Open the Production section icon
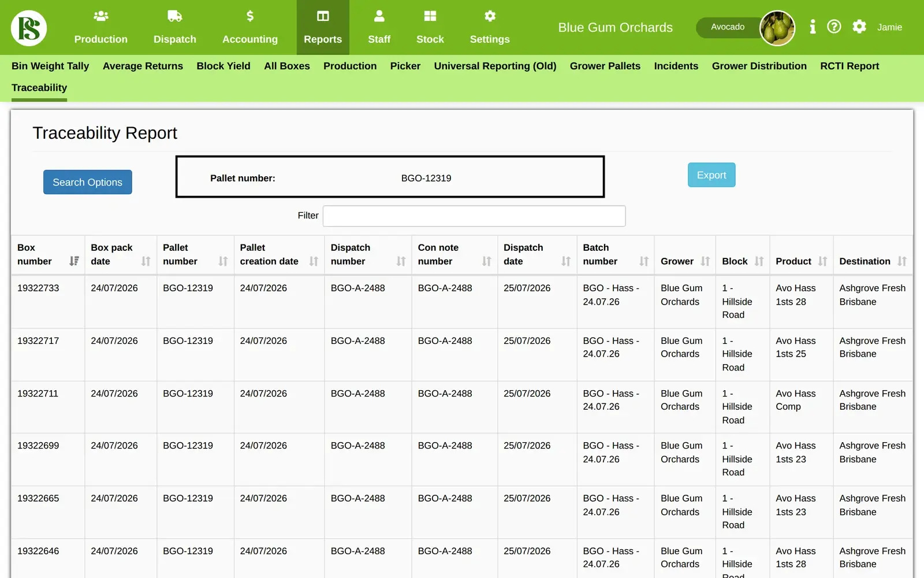The width and height of the screenshot is (924, 578). point(101,16)
